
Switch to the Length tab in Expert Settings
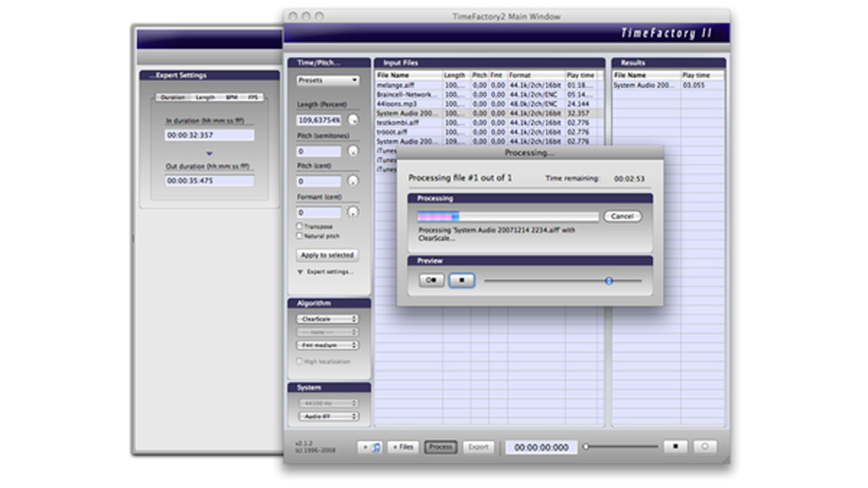(x=205, y=98)
